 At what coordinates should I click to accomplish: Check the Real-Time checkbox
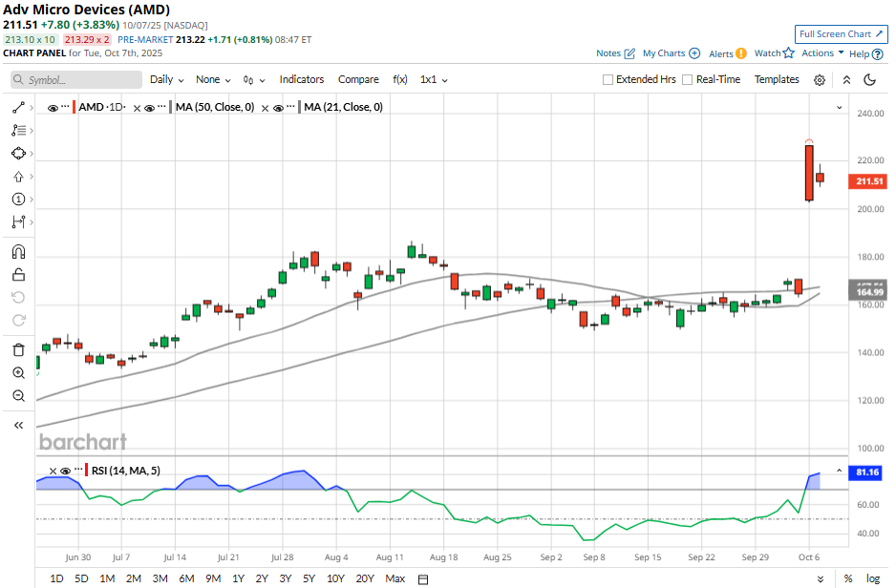coord(688,80)
